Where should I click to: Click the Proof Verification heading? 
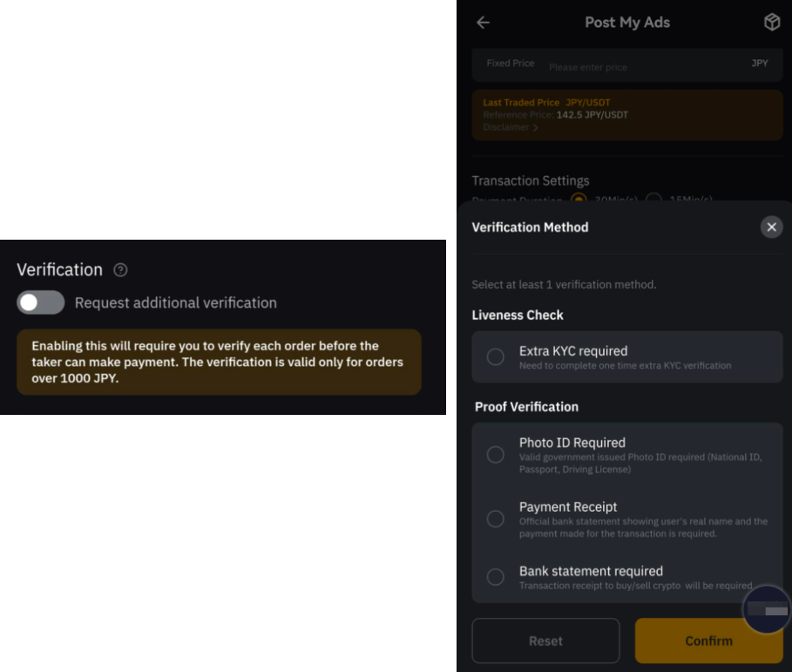click(526, 407)
